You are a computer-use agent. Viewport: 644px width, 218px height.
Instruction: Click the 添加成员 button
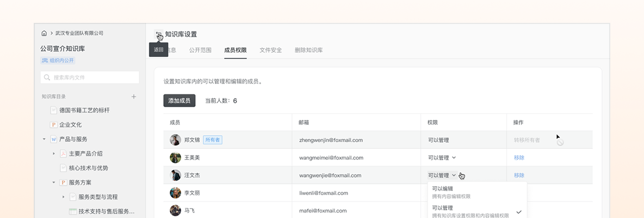click(179, 101)
